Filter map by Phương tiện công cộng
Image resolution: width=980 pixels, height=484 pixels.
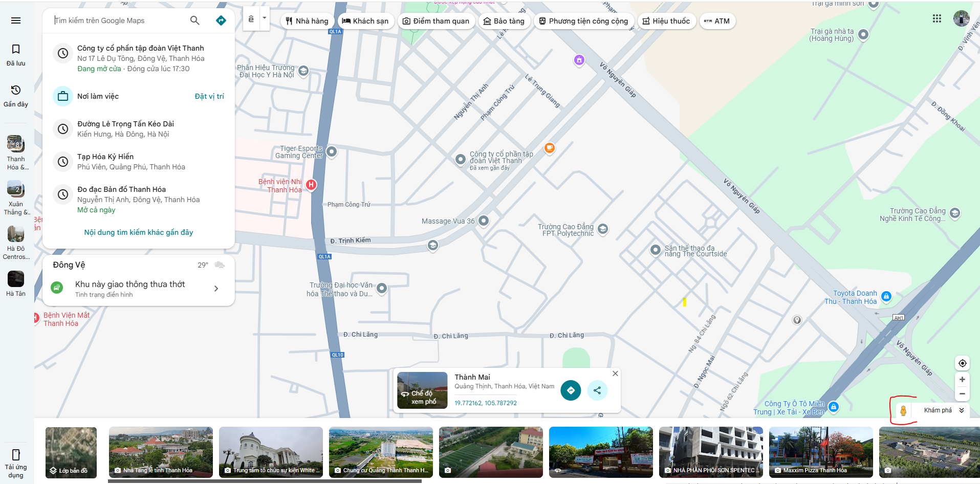click(x=583, y=21)
